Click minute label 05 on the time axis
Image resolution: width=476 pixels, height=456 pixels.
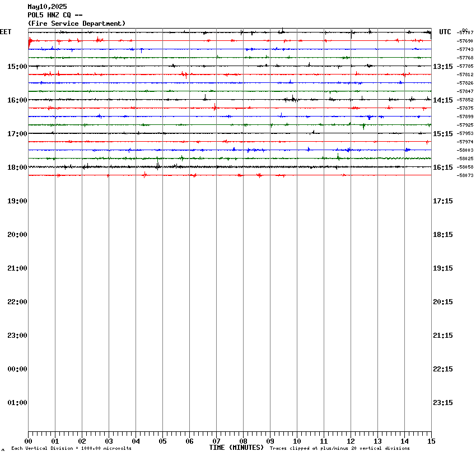[x=162, y=441]
